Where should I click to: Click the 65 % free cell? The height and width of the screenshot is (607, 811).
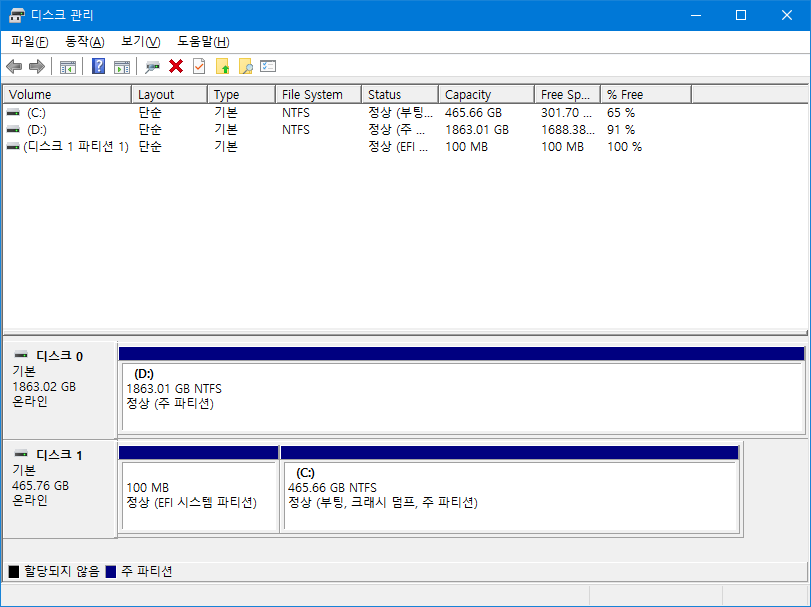tap(621, 113)
